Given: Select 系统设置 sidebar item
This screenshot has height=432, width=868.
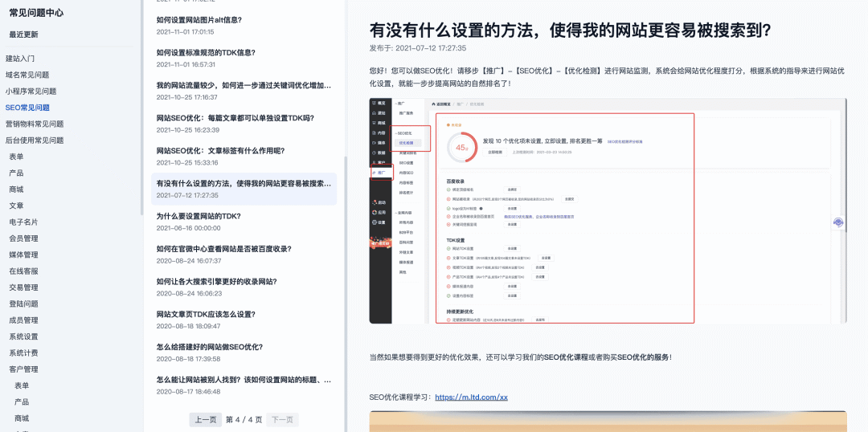Looking at the screenshot, I should [x=24, y=337].
